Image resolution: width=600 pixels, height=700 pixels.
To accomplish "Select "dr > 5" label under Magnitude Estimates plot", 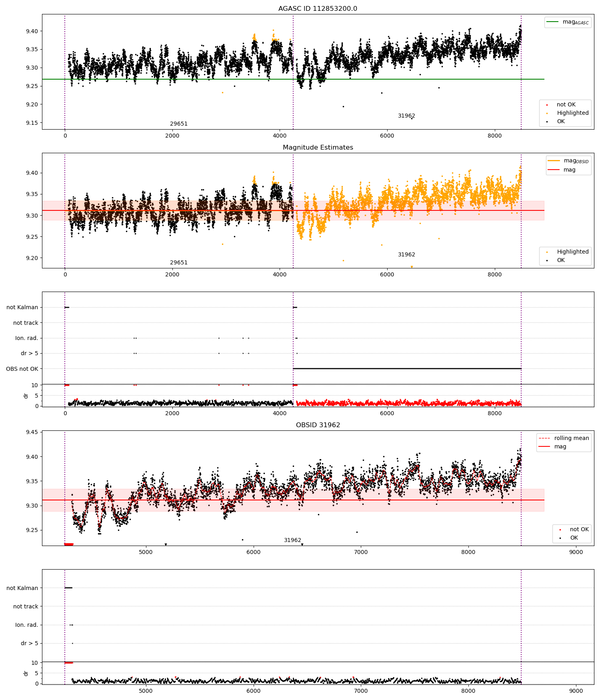I will [x=30, y=354].
